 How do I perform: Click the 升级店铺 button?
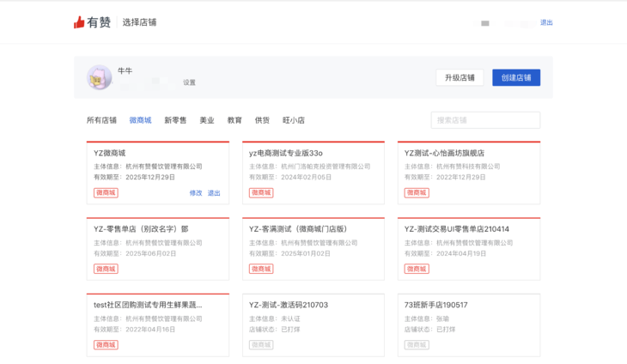[x=460, y=77]
